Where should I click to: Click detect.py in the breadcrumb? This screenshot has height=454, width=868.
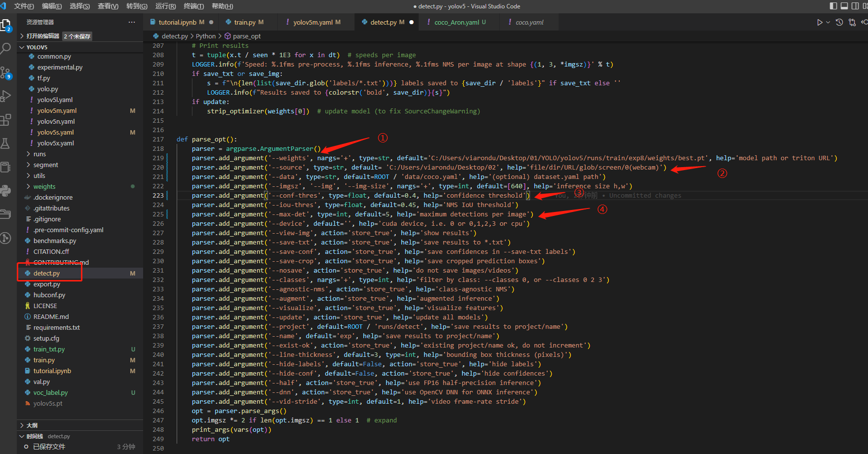[175, 36]
